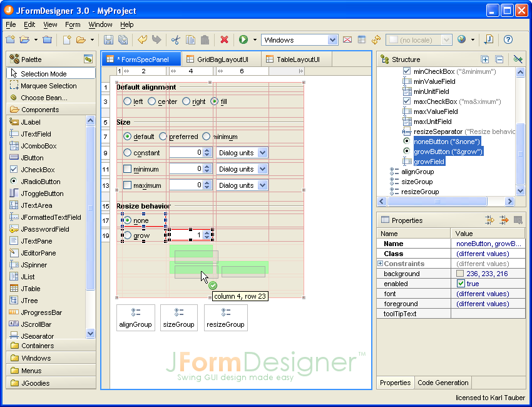Screen dimensions: 532x407
Task: Delete selection with the red X icon
Action: [224, 39]
